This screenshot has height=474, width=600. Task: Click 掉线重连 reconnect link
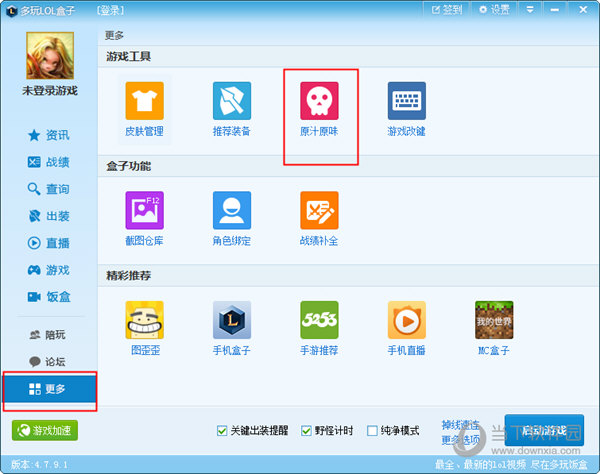click(x=460, y=425)
